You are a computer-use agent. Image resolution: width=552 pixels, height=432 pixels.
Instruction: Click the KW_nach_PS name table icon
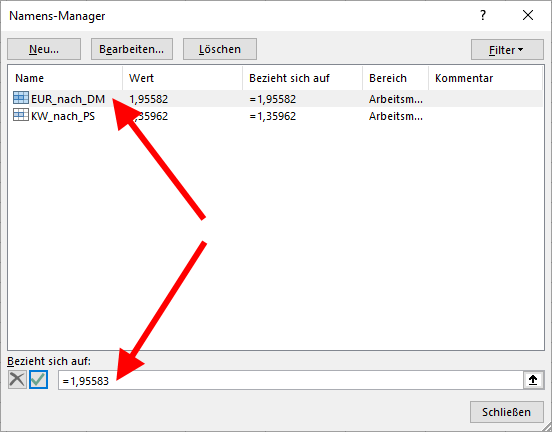tap(21, 115)
